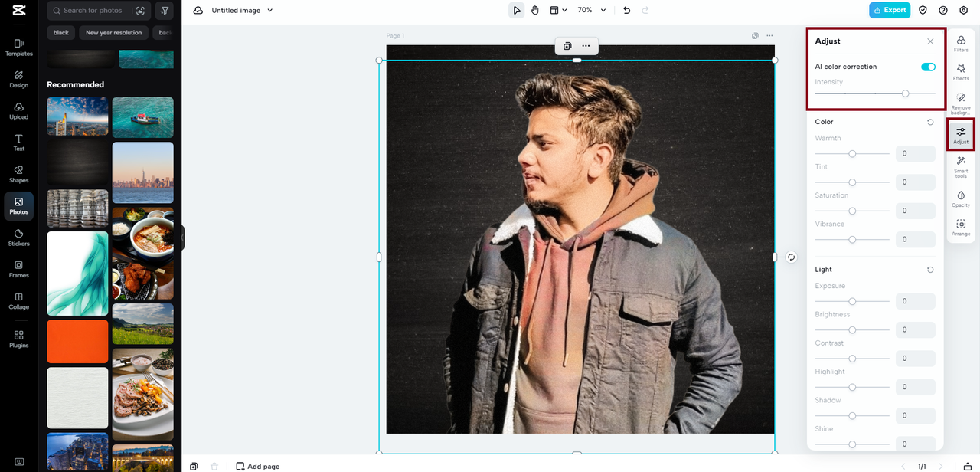Open Smart tools on the right
Viewport: 980px width, 472px height.
pyautogui.click(x=961, y=167)
